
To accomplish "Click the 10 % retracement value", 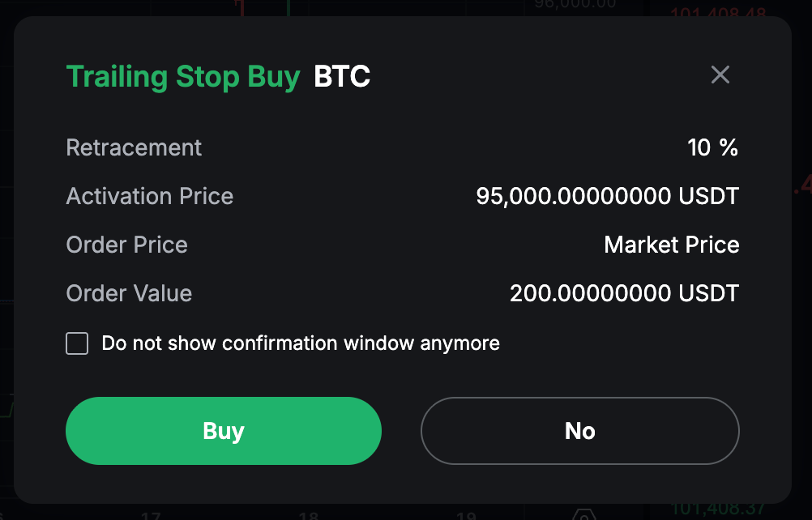I will pyautogui.click(x=712, y=148).
